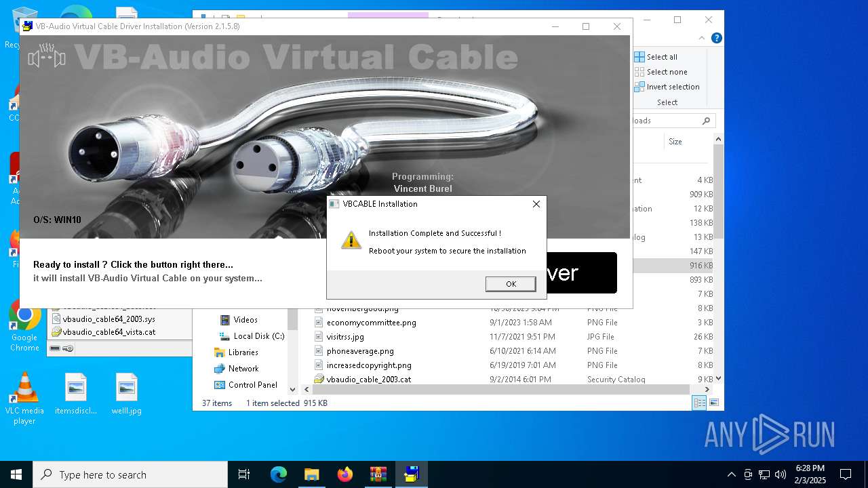
Task: Click Invert selection in Explorer ribbon
Action: 667,87
